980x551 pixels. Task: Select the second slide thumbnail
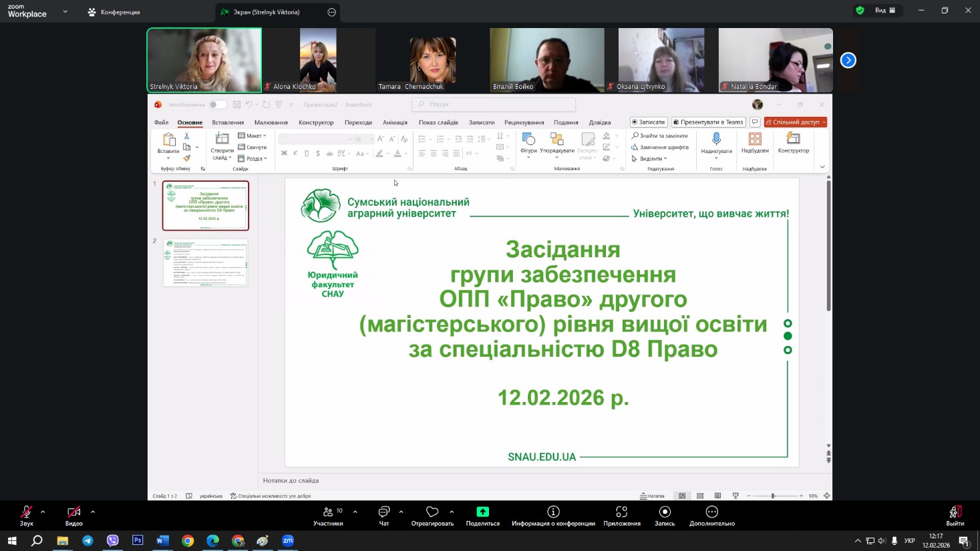tap(206, 263)
